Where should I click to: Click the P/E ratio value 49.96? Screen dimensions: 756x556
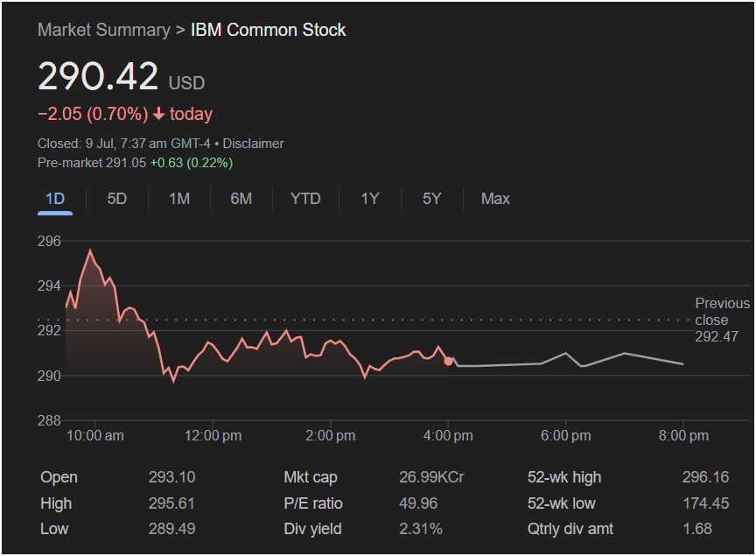pos(418,503)
